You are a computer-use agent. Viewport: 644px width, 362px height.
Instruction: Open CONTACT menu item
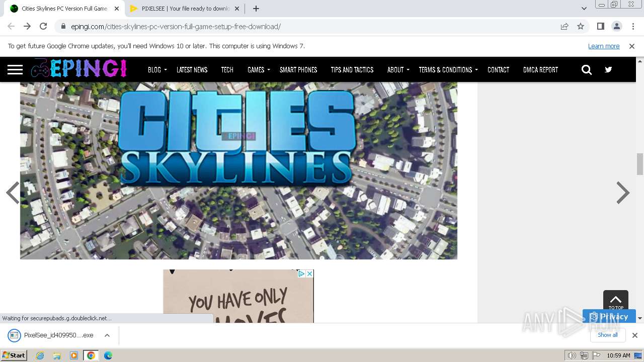[x=498, y=69]
